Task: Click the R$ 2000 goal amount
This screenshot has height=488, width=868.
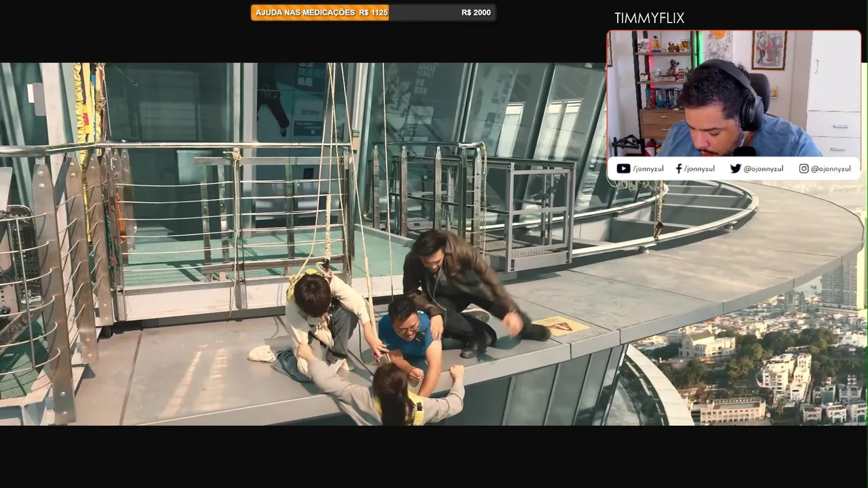Action: pyautogui.click(x=476, y=12)
